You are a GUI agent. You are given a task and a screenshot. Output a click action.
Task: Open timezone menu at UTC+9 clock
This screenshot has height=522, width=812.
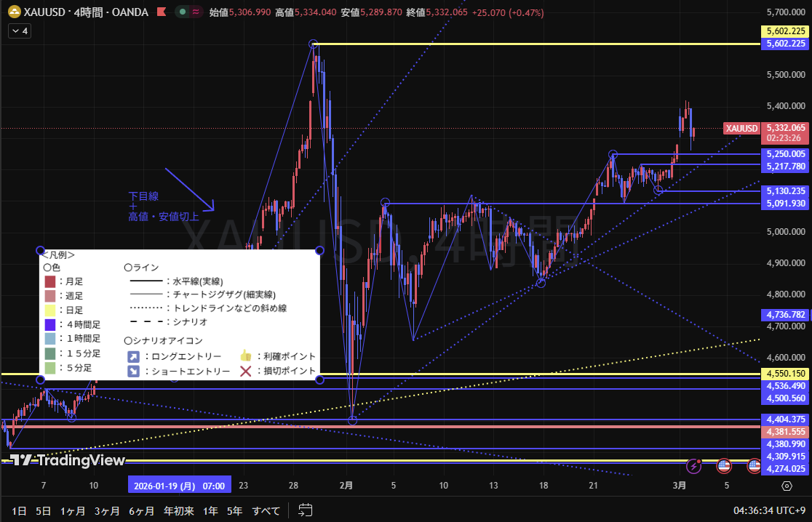(768, 511)
